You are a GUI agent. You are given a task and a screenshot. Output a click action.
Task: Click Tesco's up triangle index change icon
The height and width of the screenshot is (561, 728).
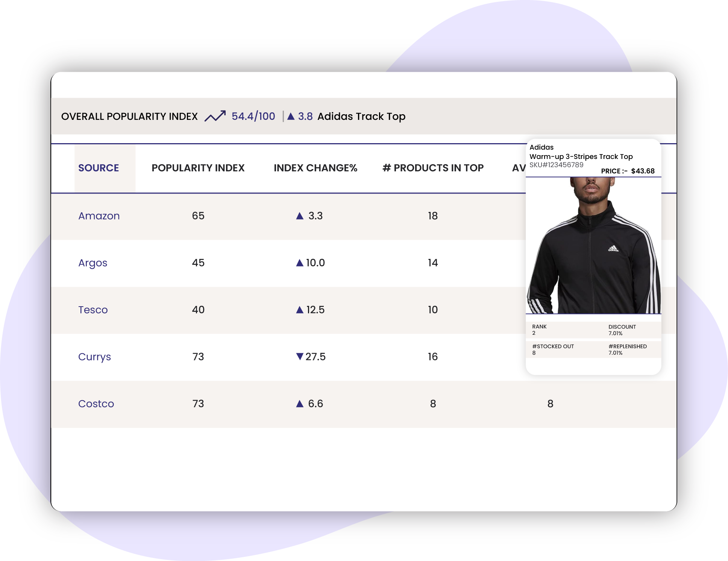pos(300,310)
